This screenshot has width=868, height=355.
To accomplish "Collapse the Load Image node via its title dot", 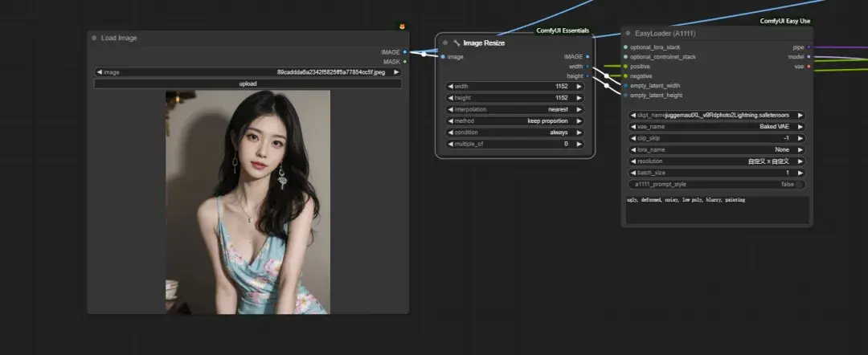I will (94, 39).
